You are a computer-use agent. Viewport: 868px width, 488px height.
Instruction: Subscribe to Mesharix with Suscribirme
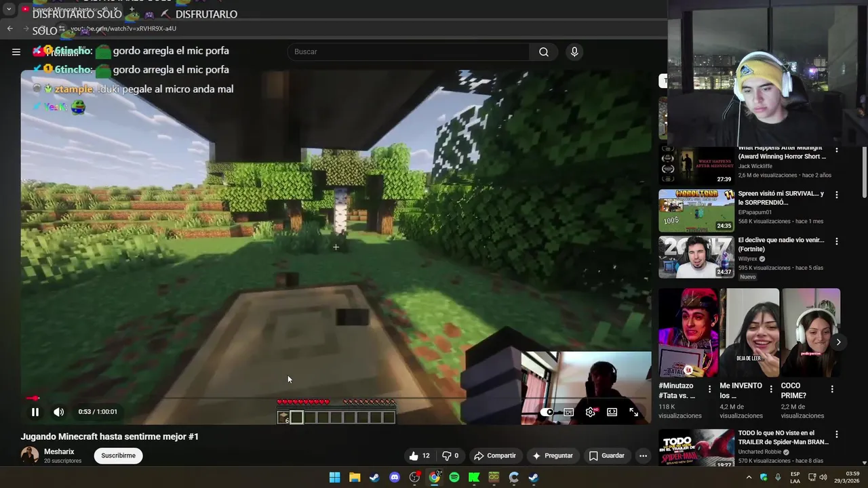click(119, 455)
